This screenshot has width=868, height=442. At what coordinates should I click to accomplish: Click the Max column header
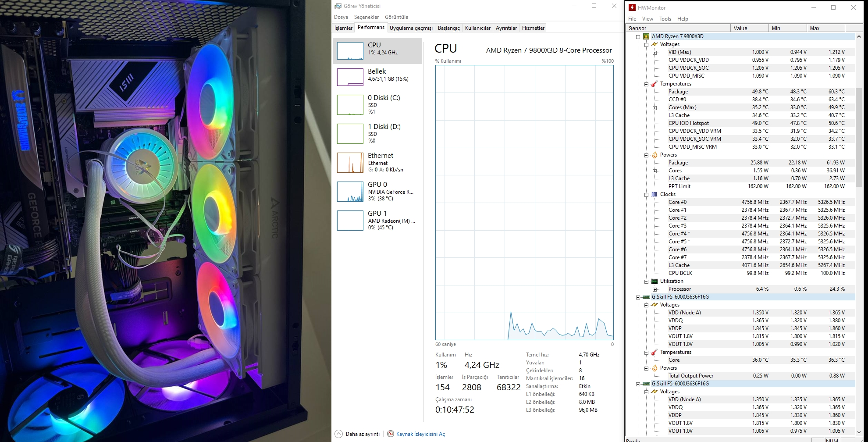tap(825, 28)
